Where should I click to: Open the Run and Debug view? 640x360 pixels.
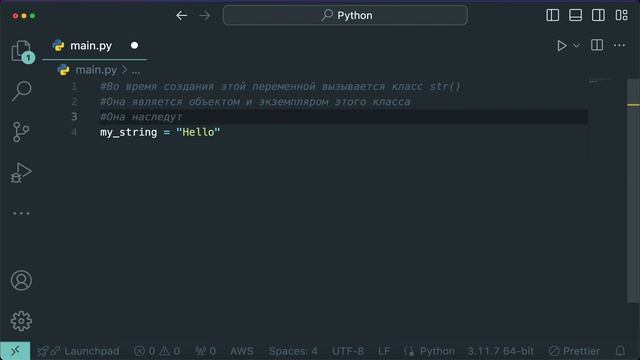point(21,173)
